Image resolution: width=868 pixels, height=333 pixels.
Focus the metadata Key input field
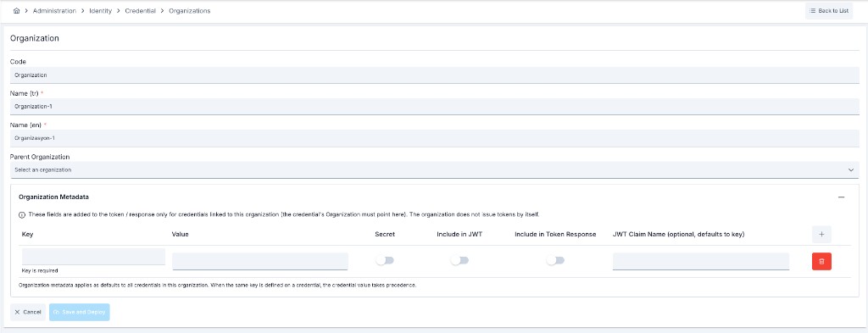click(x=93, y=257)
